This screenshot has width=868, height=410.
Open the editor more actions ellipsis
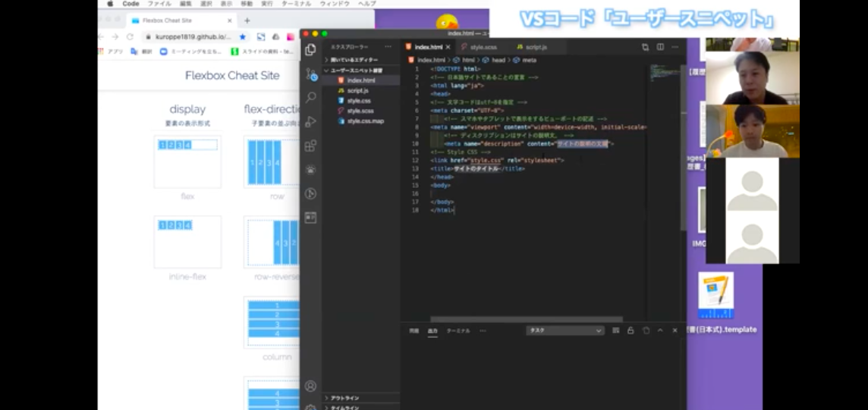(x=675, y=47)
